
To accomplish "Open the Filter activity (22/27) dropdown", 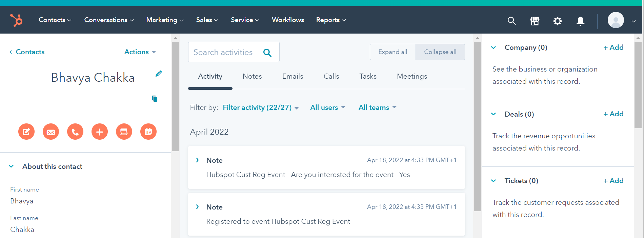I will click(x=261, y=107).
